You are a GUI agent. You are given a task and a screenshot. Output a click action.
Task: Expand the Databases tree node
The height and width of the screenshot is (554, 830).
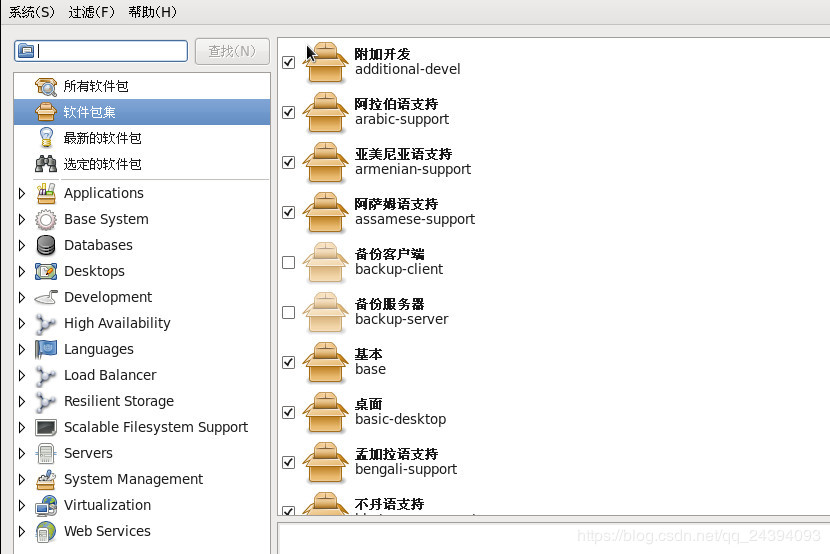click(x=22, y=245)
